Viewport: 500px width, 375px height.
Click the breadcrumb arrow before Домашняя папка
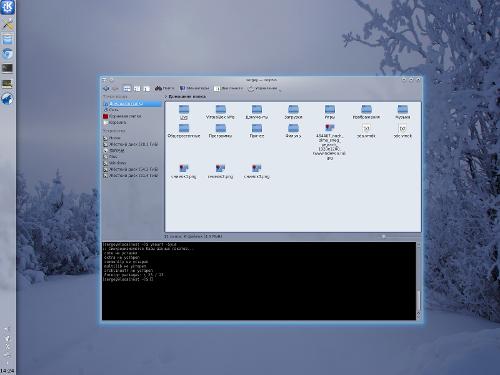(166, 97)
